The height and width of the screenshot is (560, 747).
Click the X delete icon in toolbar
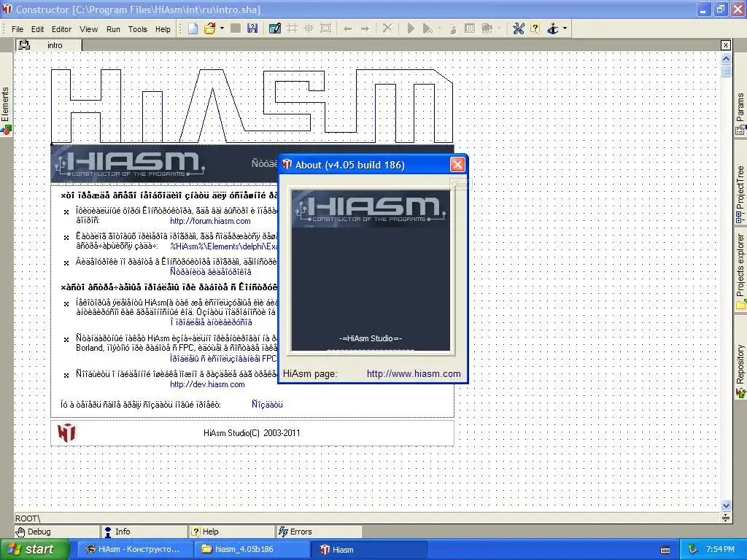pos(388,28)
